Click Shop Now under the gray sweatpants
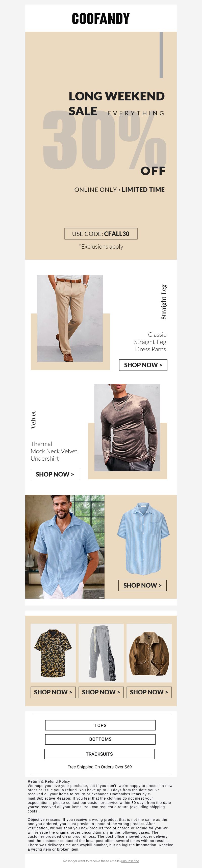Viewport: 202px width, 868px height. pos(101,692)
